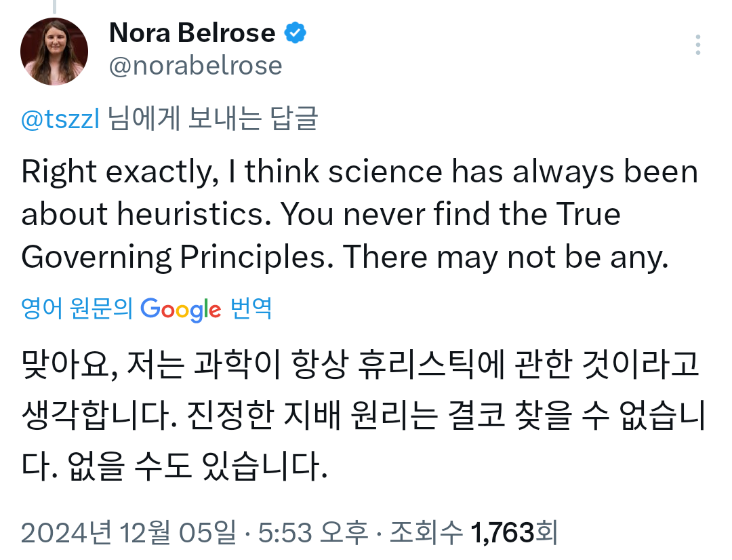Viewport: 732px width, 560px height.
Task: Click the '5:53 오후' timestamp
Action: [313, 532]
